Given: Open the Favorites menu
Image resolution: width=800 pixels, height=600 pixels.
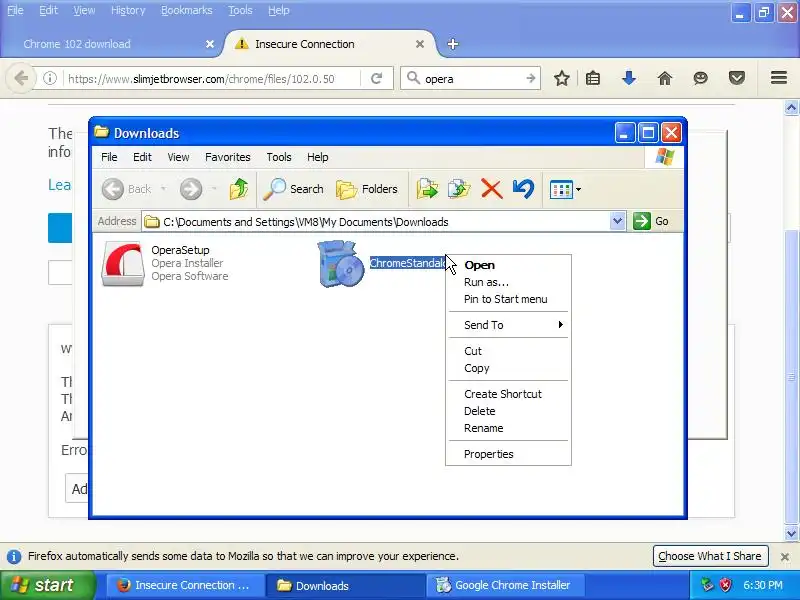Looking at the screenshot, I should click(228, 157).
